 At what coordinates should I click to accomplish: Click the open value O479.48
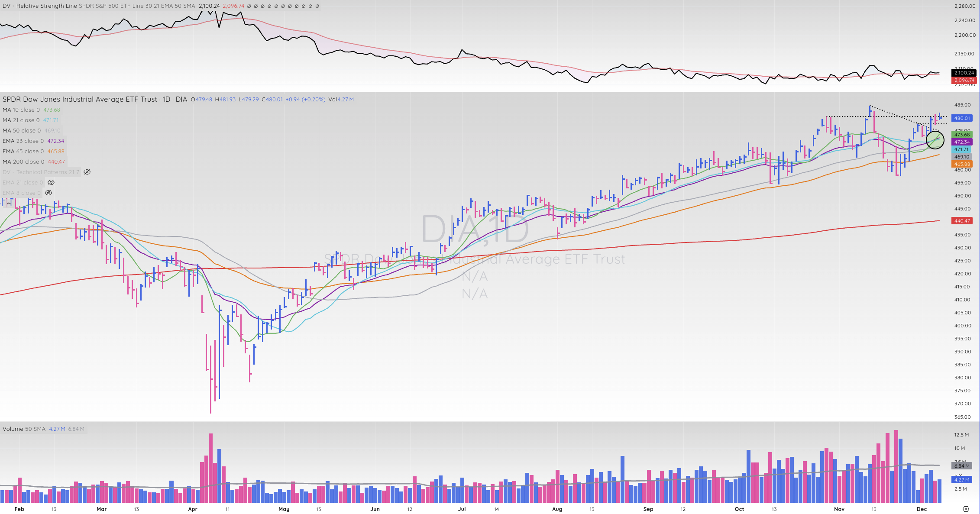pos(201,99)
